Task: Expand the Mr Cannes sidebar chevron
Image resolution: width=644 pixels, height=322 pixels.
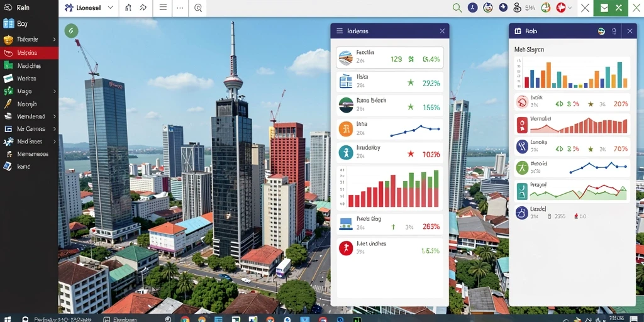Action: pyautogui.click(x=54, y=128)
